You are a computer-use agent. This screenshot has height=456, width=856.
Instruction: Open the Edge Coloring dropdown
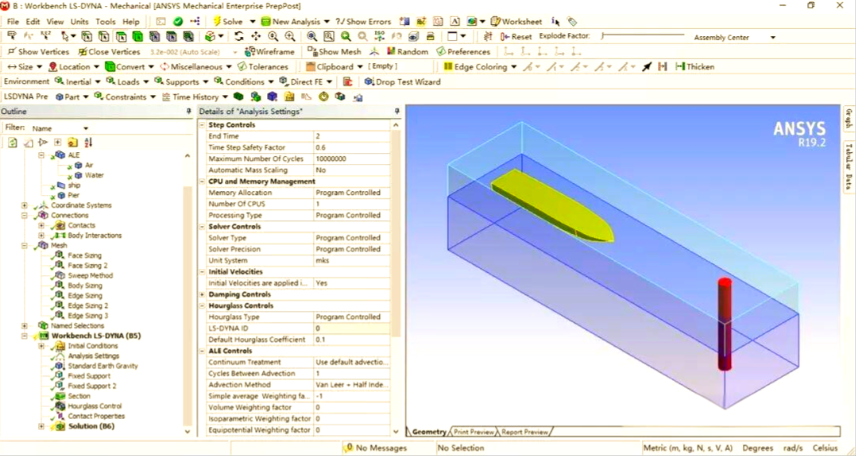[x=514, y=67]
